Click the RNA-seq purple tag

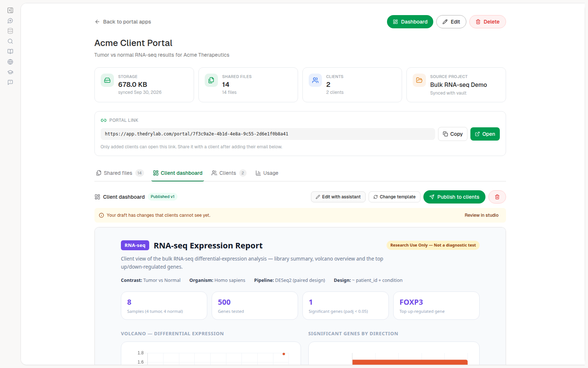(x=135, y=245)
